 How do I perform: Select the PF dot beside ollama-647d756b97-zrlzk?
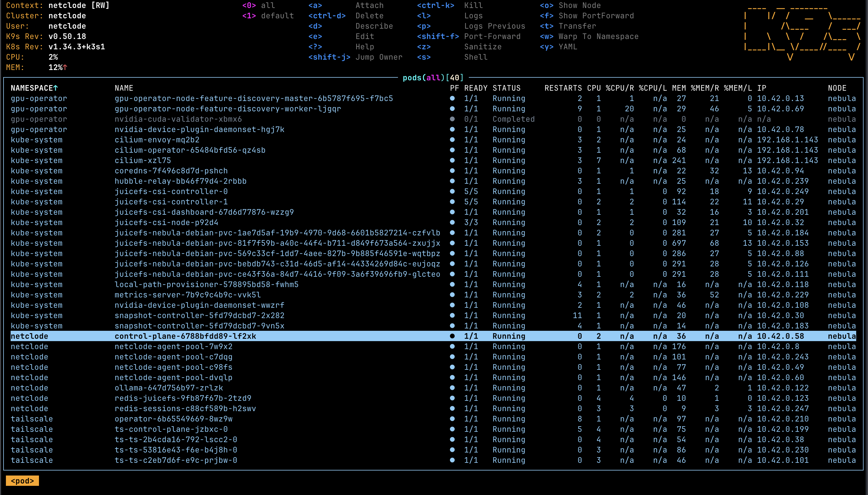point(452,387)
